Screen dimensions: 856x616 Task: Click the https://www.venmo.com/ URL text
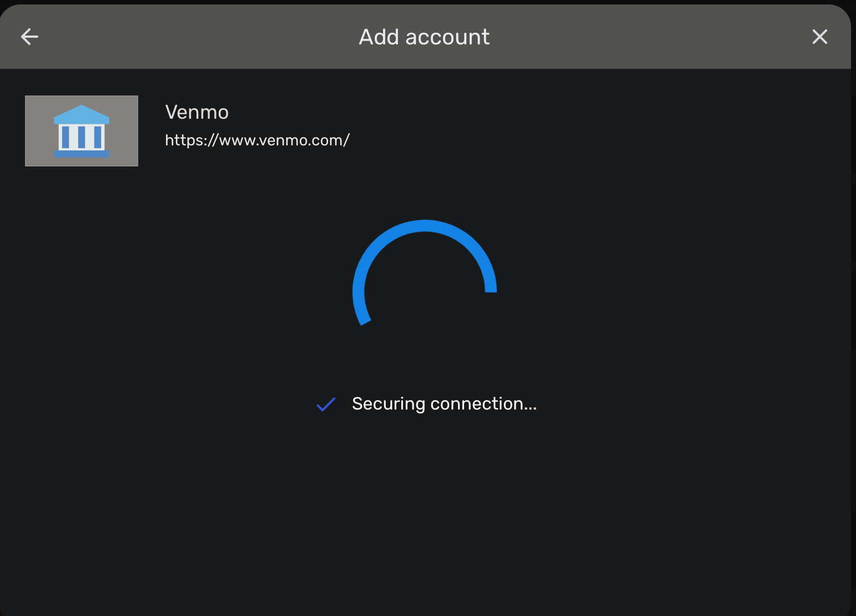[x=257, y=140]
